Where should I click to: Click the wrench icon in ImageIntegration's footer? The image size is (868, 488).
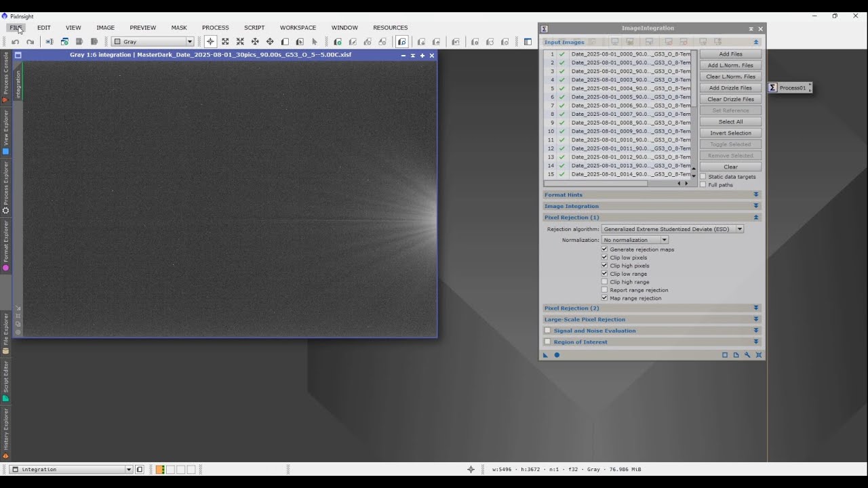pos(747,355)
